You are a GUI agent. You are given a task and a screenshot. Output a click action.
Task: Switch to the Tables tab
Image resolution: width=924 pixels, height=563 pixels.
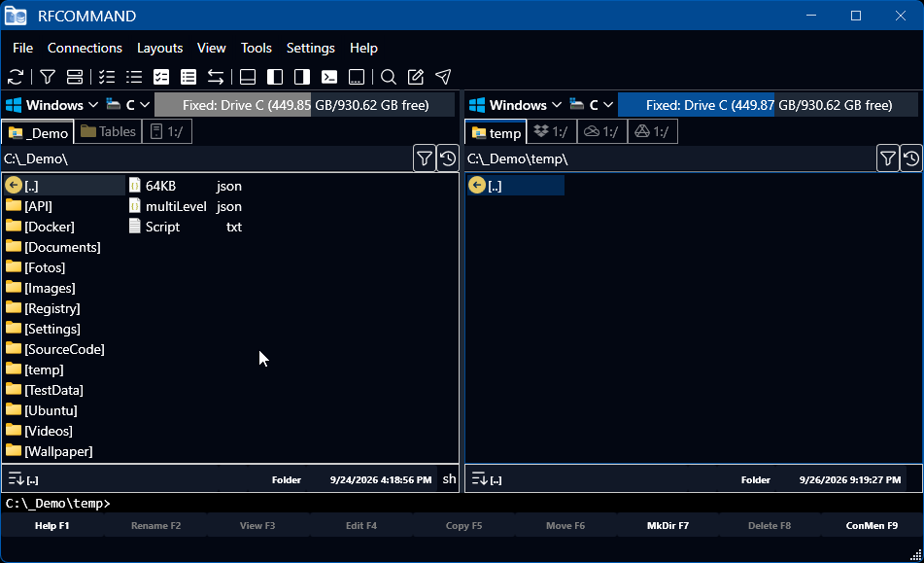click(109, 131)
